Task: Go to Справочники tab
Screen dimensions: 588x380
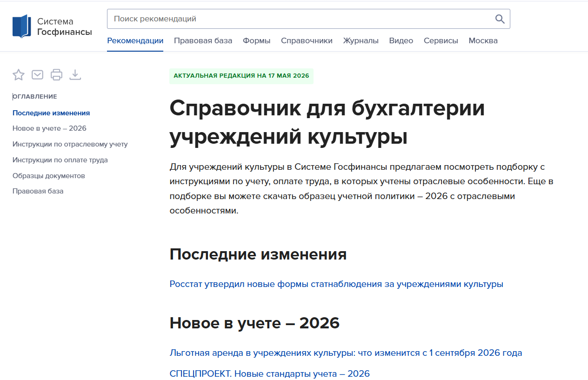Action: pyautogui.click(x=307, y=41)
